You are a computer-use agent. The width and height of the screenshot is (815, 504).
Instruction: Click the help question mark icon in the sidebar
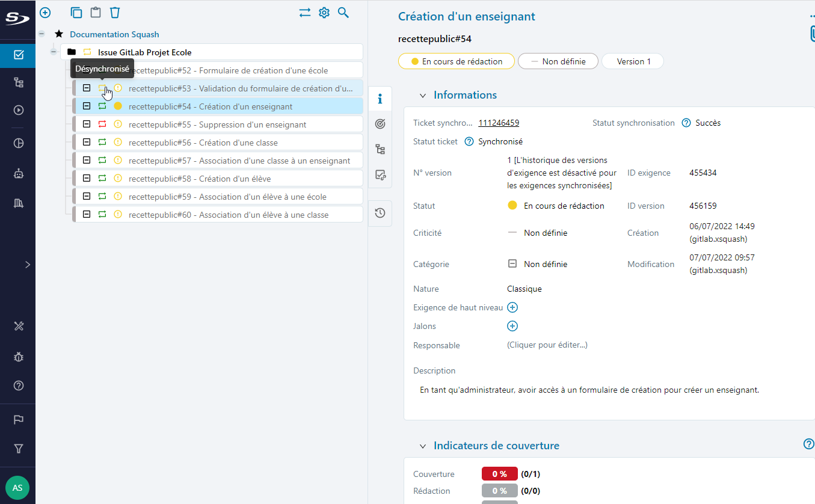coord(17,386)
